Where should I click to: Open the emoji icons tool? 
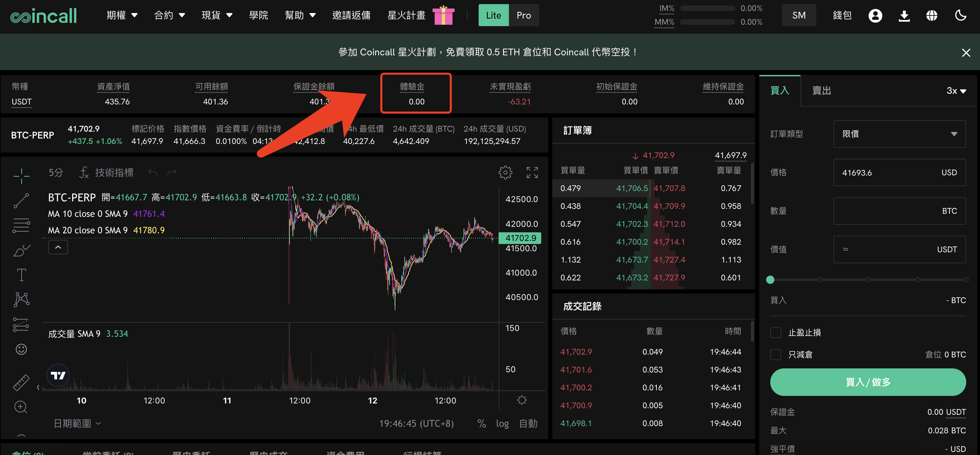click(21, 349)
